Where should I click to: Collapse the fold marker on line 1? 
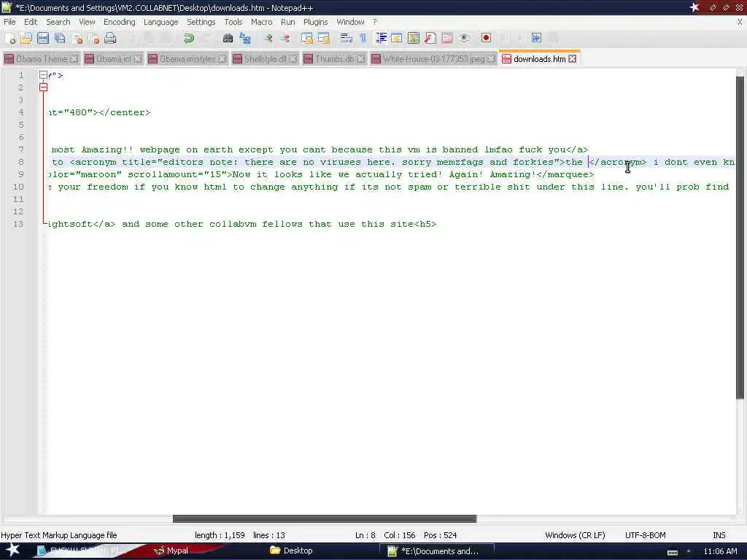tap(43, 75)
